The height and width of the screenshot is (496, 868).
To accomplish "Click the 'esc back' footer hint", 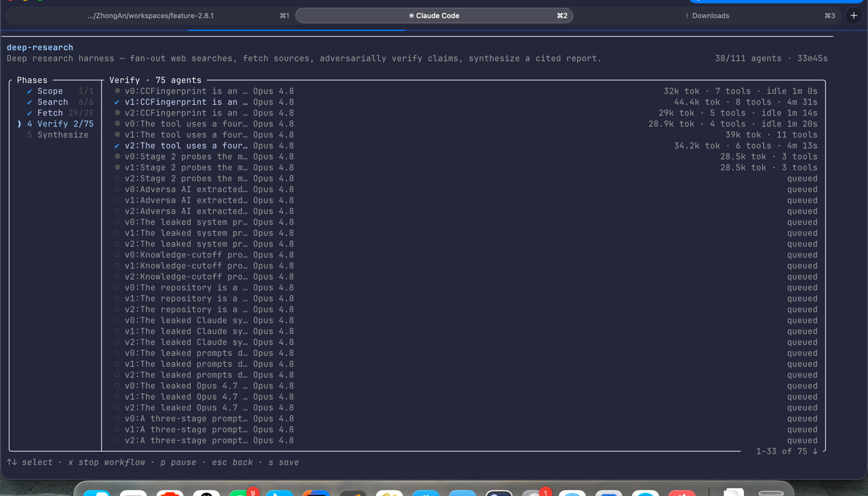I will click(232, 462).
